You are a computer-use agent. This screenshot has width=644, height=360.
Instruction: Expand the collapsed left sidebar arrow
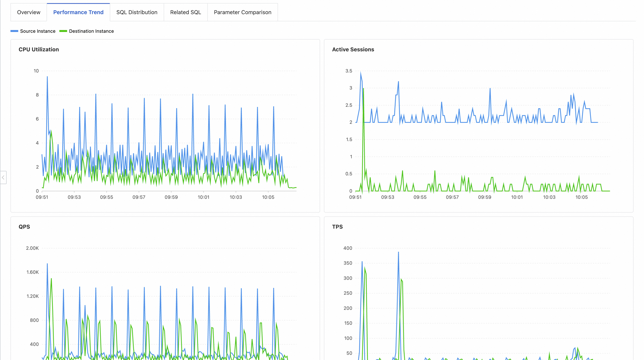coord(3,177)
